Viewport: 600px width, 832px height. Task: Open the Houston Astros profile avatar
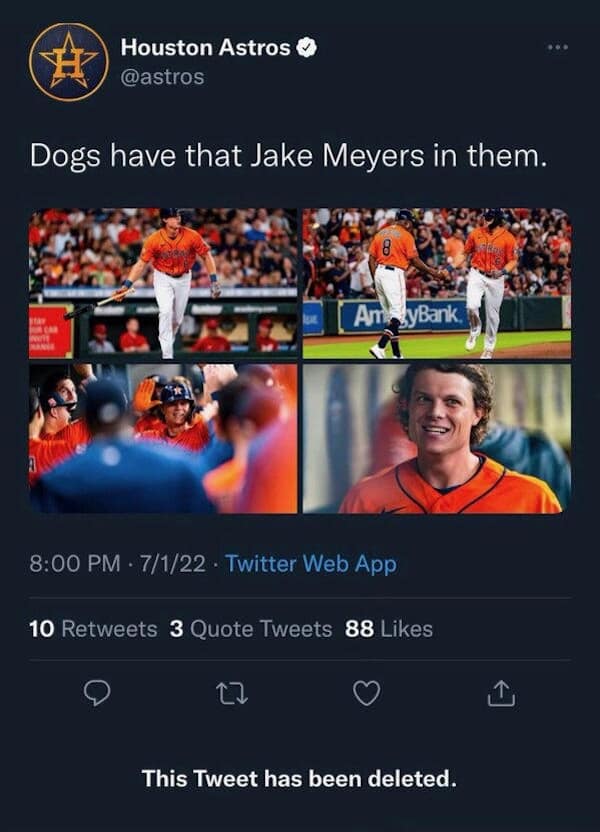[68, 62]
